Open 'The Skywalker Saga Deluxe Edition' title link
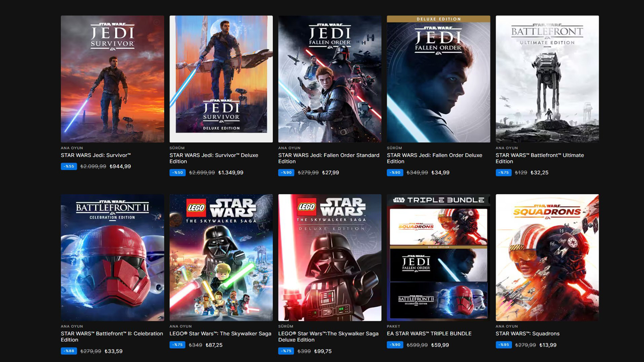Viewport: 644px width, 362px height. coord(328,337)
